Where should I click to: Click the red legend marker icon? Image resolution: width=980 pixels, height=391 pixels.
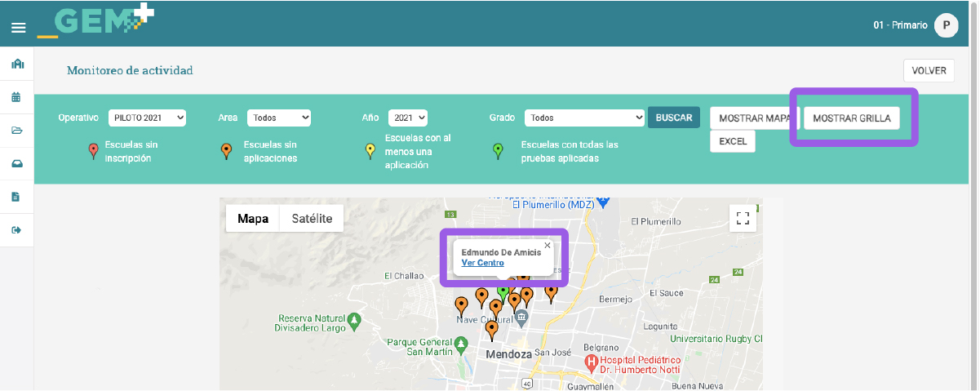tap(93, 150)
